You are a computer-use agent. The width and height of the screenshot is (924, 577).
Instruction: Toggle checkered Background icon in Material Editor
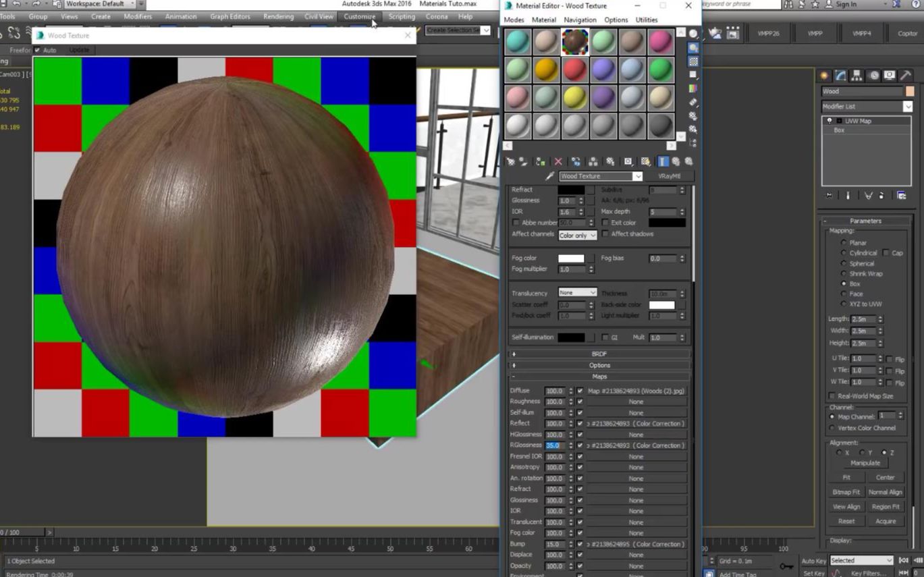pos(693,61)
